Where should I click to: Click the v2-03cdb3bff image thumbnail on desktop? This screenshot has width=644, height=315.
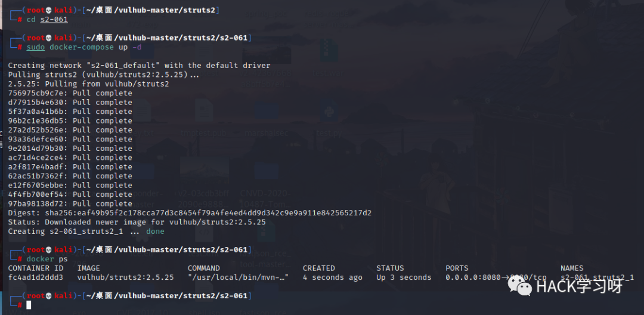pyautogui.click(x=203, y=171)
